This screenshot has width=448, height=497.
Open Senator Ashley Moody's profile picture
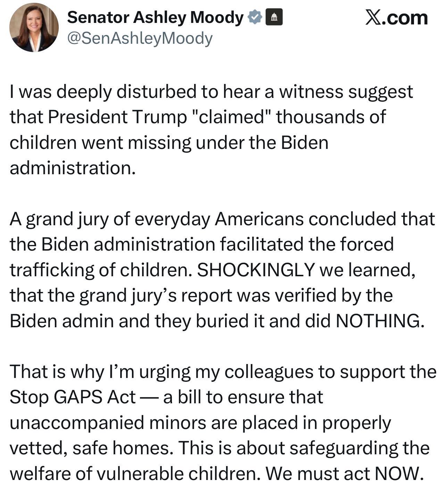click(x=34, y=28)
